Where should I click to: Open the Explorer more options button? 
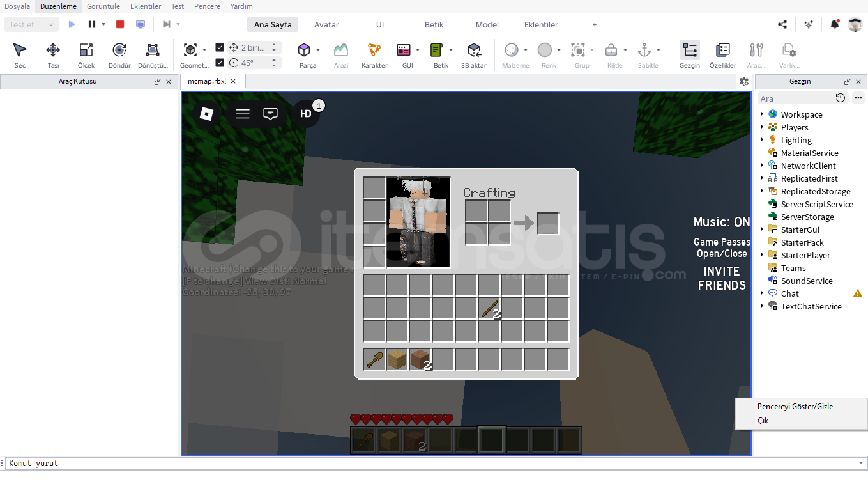point(858,98)
